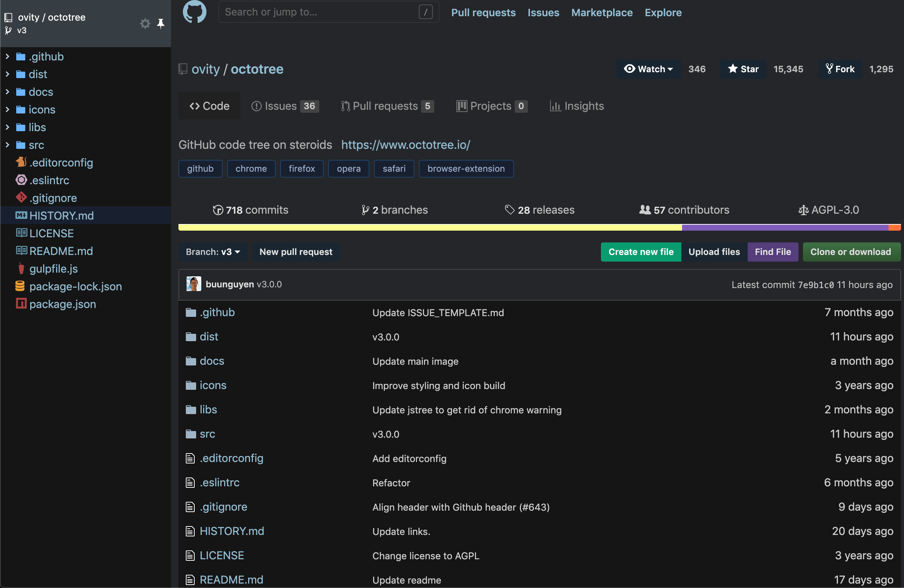Screen dimensions: 904x588
Task: Click the Create new file button
Action: [640, 252]
